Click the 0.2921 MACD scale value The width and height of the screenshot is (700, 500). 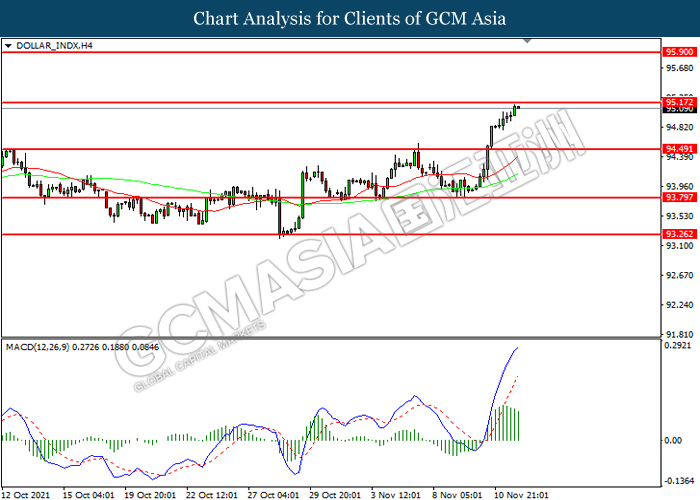[x=678, y=346]
